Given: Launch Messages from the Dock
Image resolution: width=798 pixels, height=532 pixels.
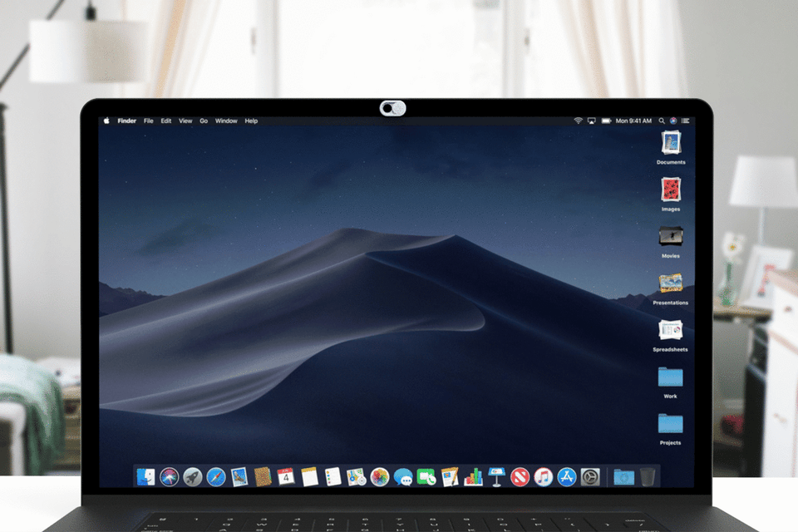Looking at the screenshot, I should point(403,477).
